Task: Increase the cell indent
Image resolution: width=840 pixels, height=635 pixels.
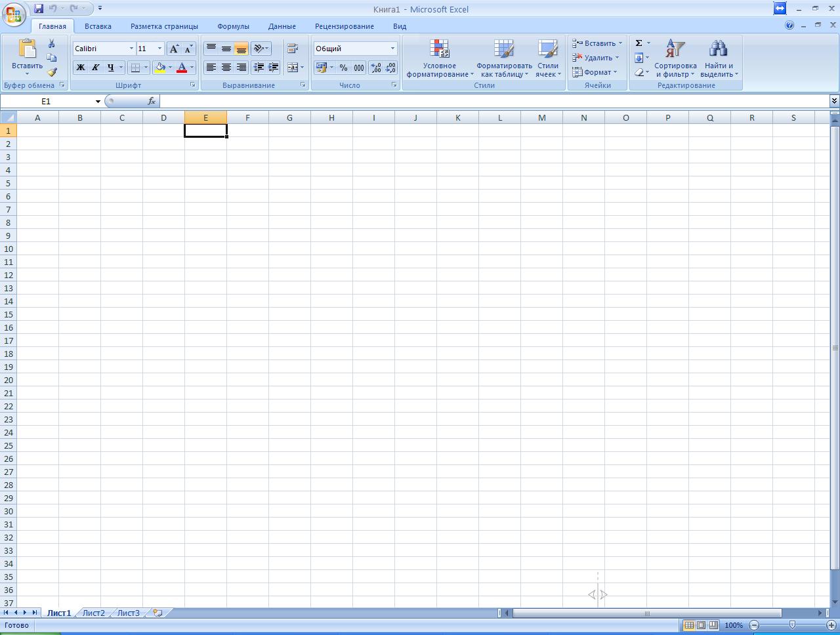Action: (274, 68)
